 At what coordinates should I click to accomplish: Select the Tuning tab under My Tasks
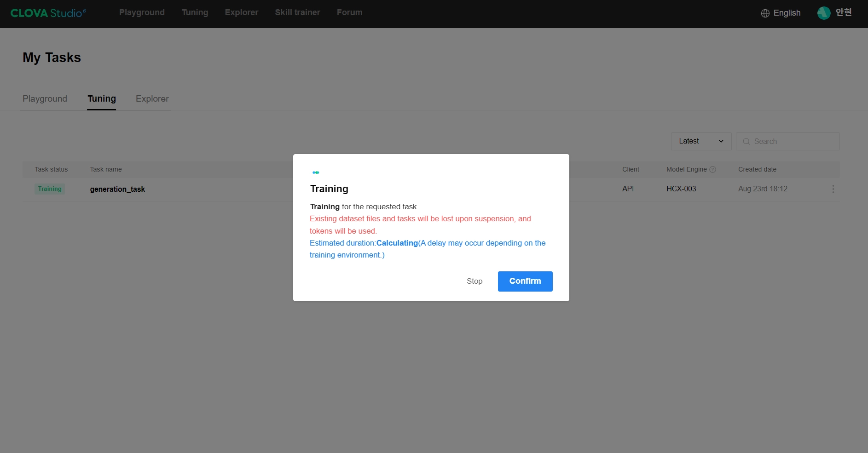point(102,99)
